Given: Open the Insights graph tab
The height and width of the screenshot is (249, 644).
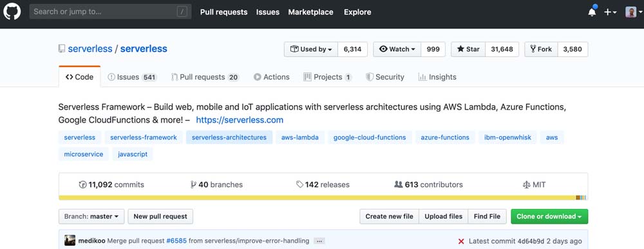Looking at the screenshot, I should coord(437,77).
